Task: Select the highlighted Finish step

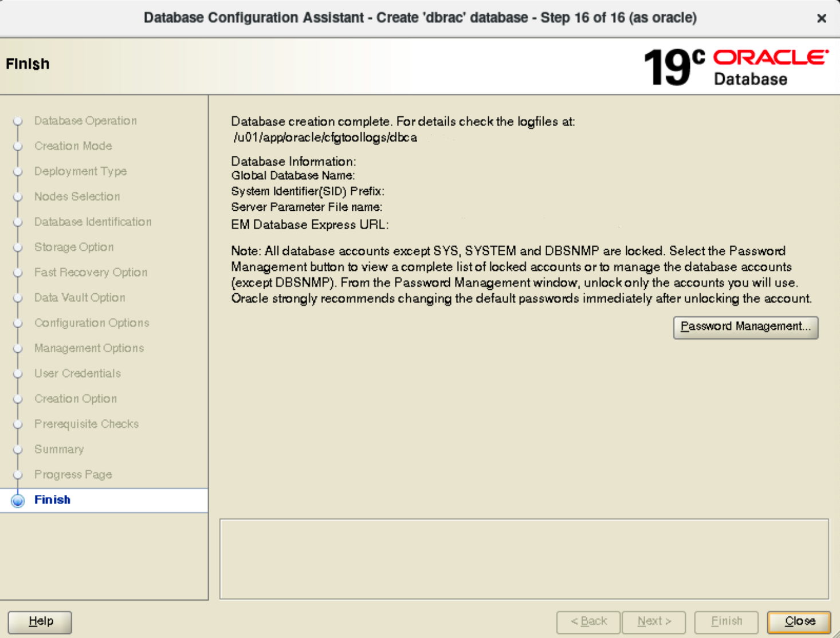Action: coord(52,500)
